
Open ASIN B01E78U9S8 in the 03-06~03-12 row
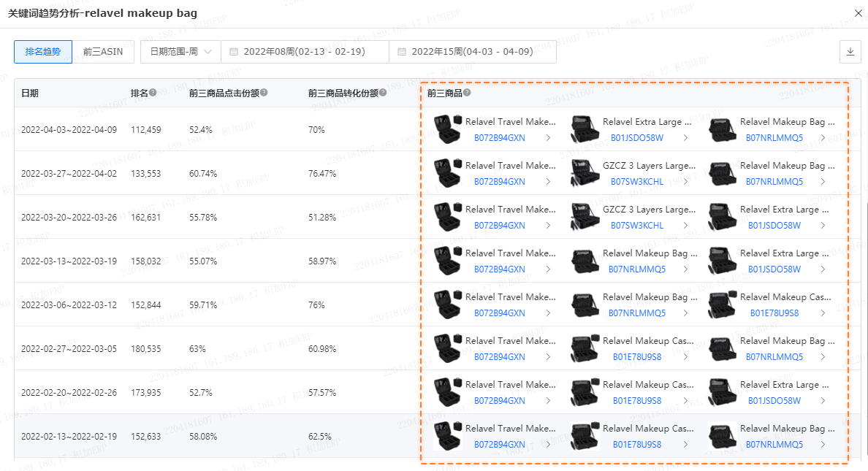(x=774, y=313)
